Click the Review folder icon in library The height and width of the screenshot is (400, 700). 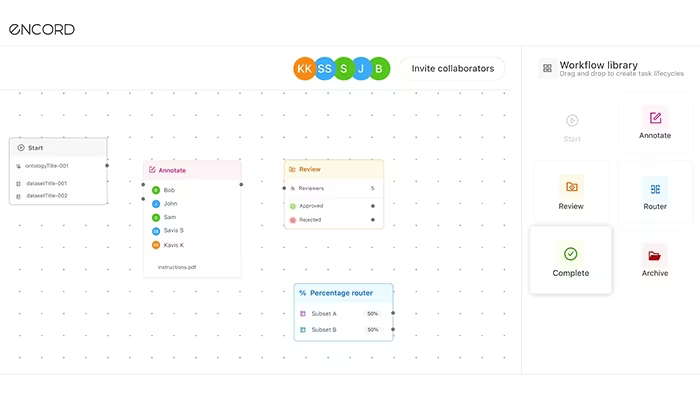point(571,187)
